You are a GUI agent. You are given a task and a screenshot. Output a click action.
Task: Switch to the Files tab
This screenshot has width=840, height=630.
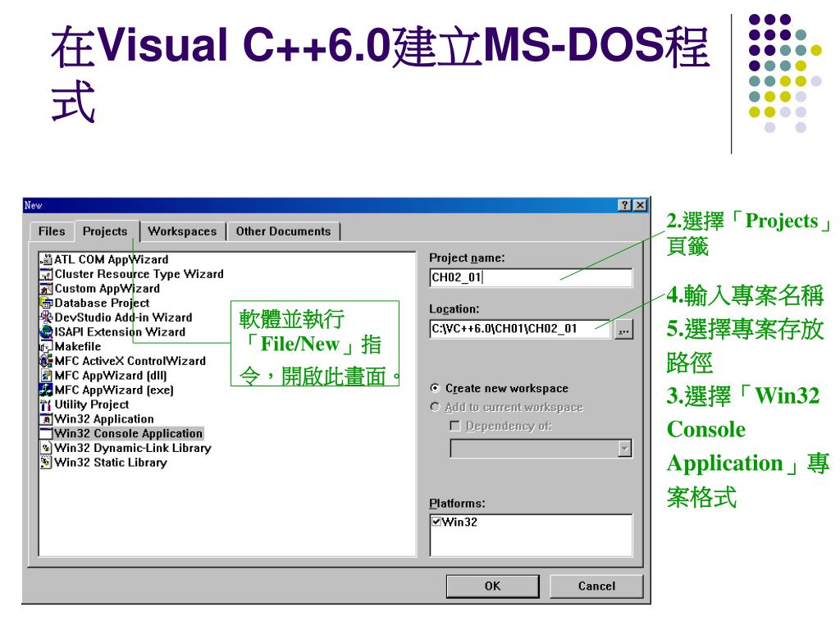52,231
